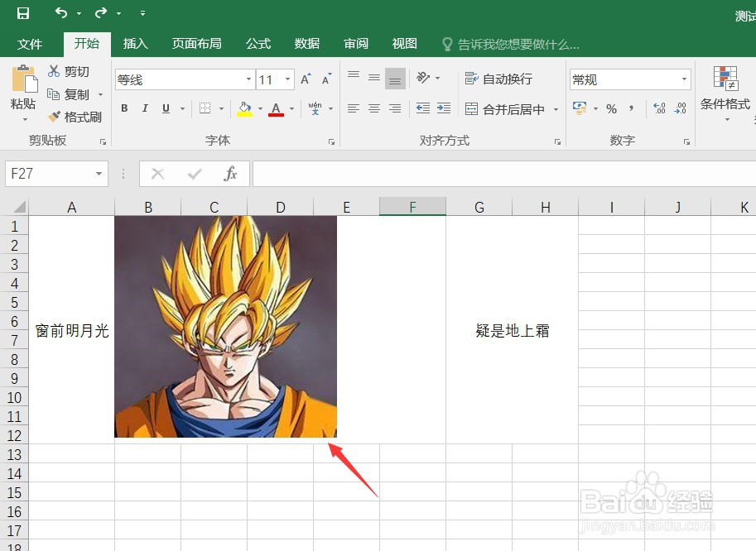The image size is (756, 551).
Task: Click the phonetic guide wén icon
Action: (315, 108)
